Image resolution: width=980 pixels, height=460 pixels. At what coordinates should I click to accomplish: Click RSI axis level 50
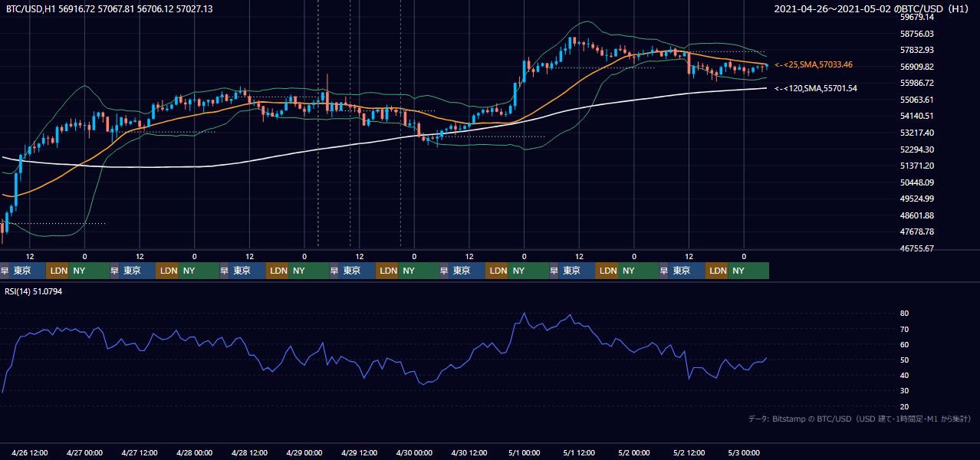tap(905, 360)
